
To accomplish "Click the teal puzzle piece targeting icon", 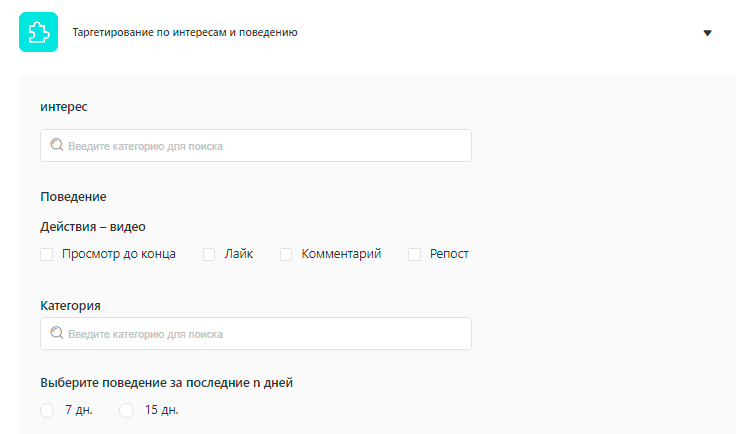I will tap(39, 32).
